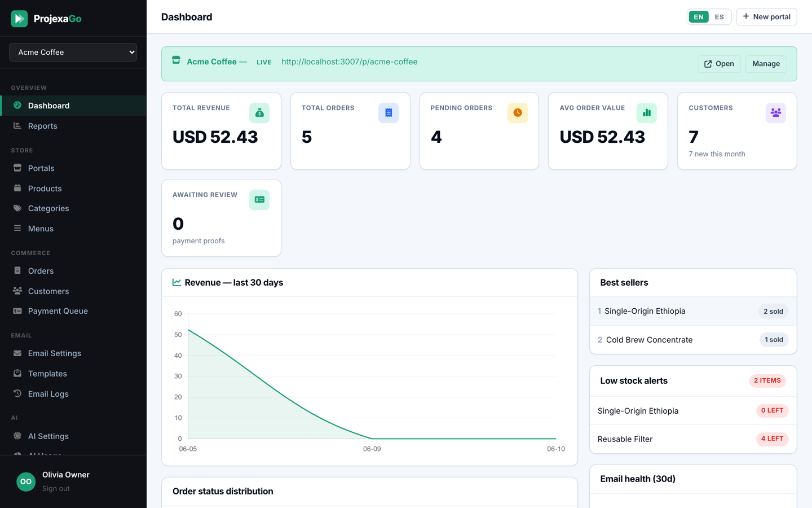Click the Portals store icon in the sidebar
The height and width of the screenshot is (508, 812).
[x=17, y=168]
